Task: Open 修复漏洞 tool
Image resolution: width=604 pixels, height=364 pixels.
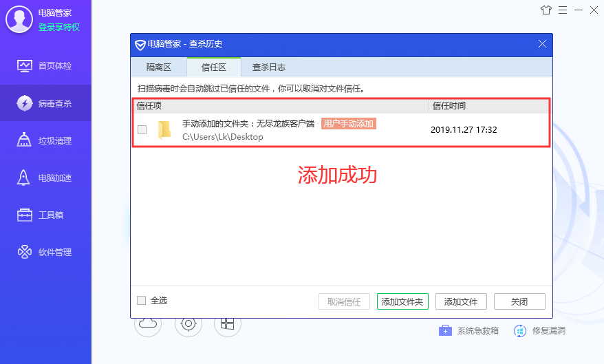Action: click(539, 330)
